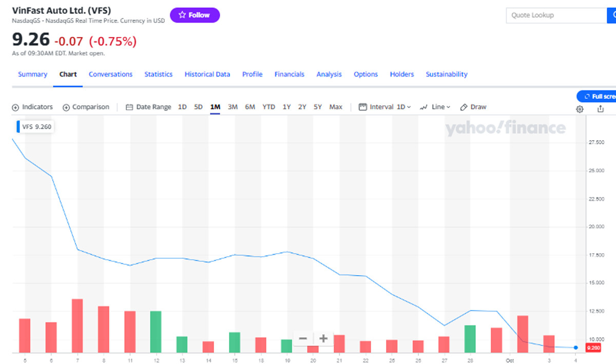Switch range to 6M
Screen dimensions: 616x364
point(250,107)
